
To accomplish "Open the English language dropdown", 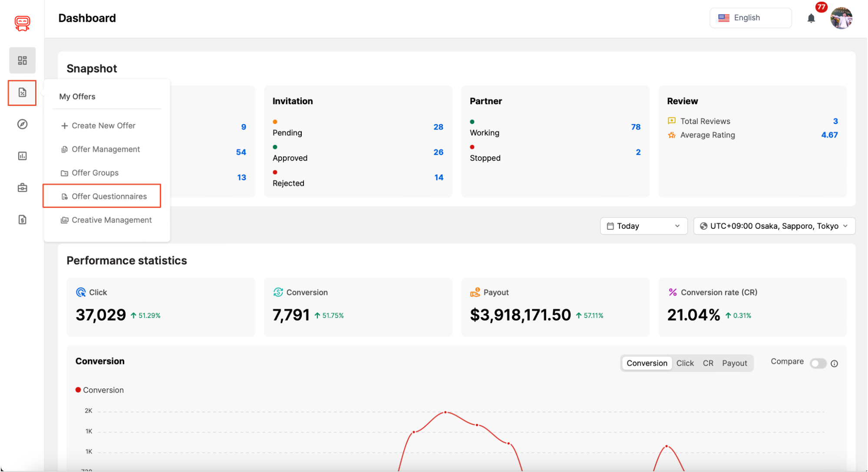I will pos(750,18).
